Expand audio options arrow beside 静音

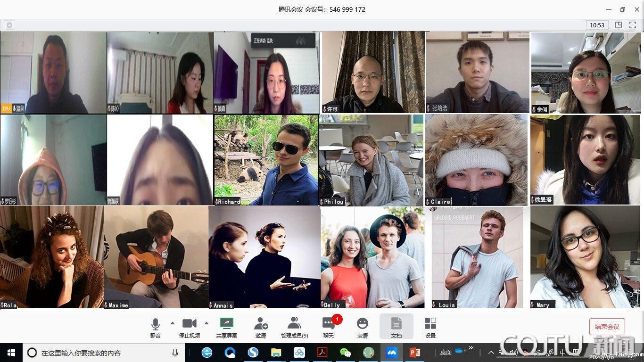172,323
